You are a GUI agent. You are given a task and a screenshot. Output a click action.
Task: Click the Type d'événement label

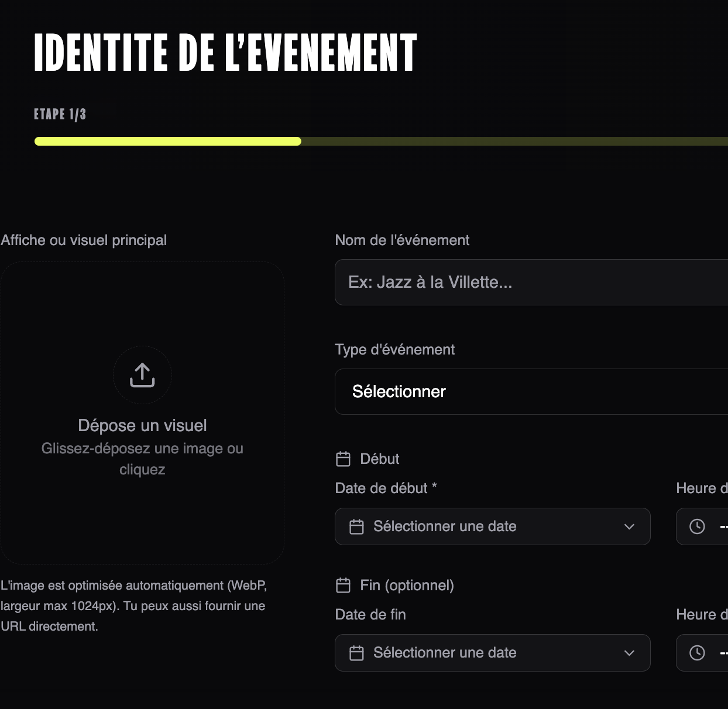click(394, 350)
